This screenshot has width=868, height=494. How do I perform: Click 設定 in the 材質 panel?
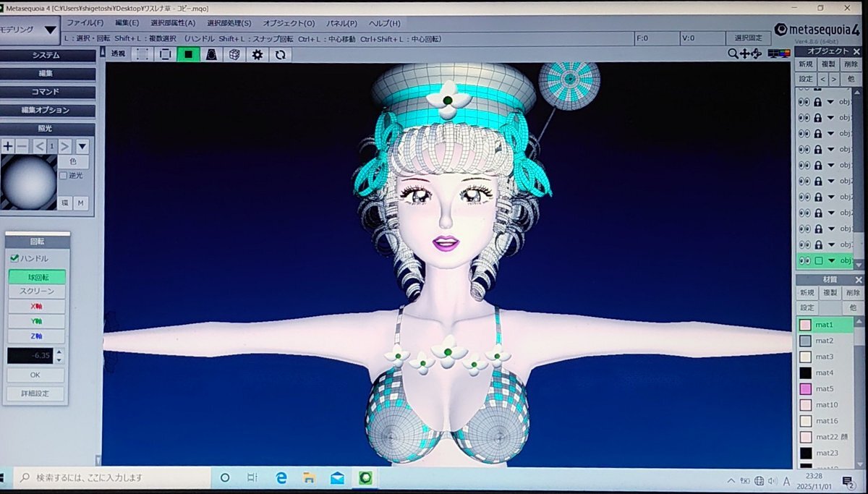coord(807,307)
